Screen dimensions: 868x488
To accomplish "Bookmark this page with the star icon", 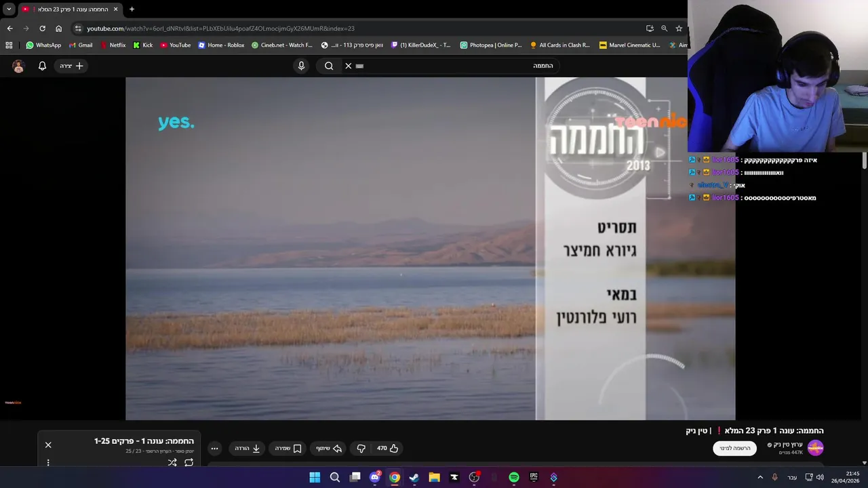I will pyautogui.click(x=679, y=28).
